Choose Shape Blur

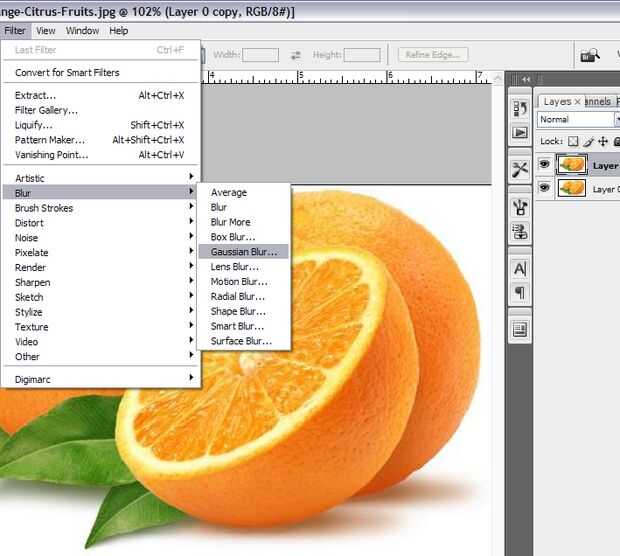(x=244, y=311)
